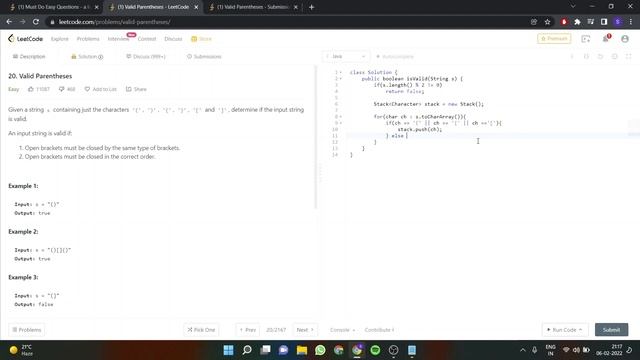Click the Share link
Image resolution: width=640 pixels, height=360 pixels.
[136, 89]
